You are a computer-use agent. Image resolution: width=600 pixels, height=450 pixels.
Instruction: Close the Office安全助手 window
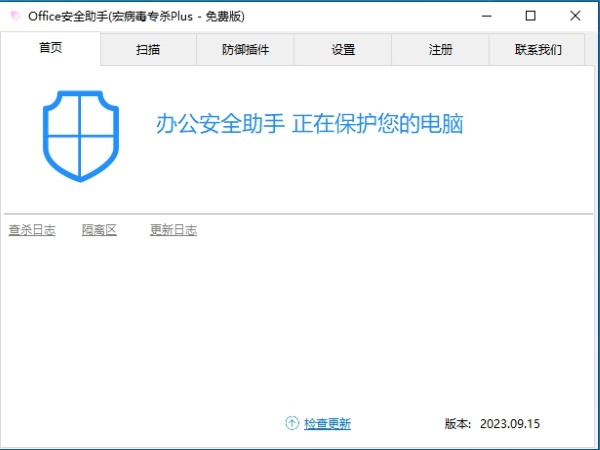click(575, 16)
